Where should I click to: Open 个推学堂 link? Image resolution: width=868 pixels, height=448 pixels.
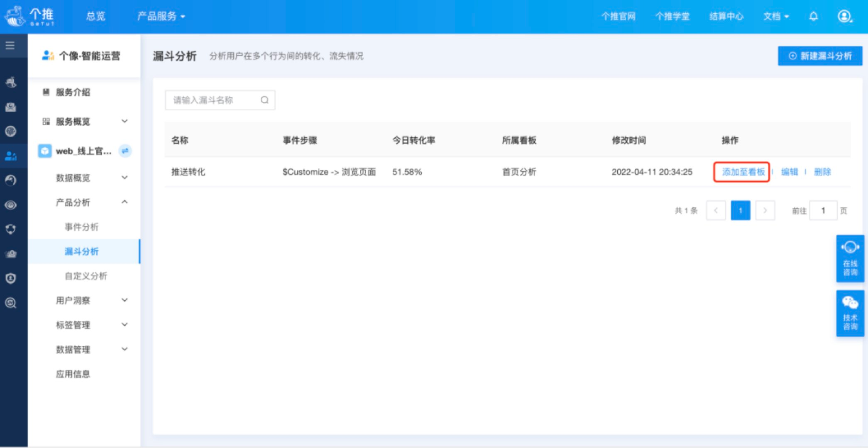tap(672, 16)
